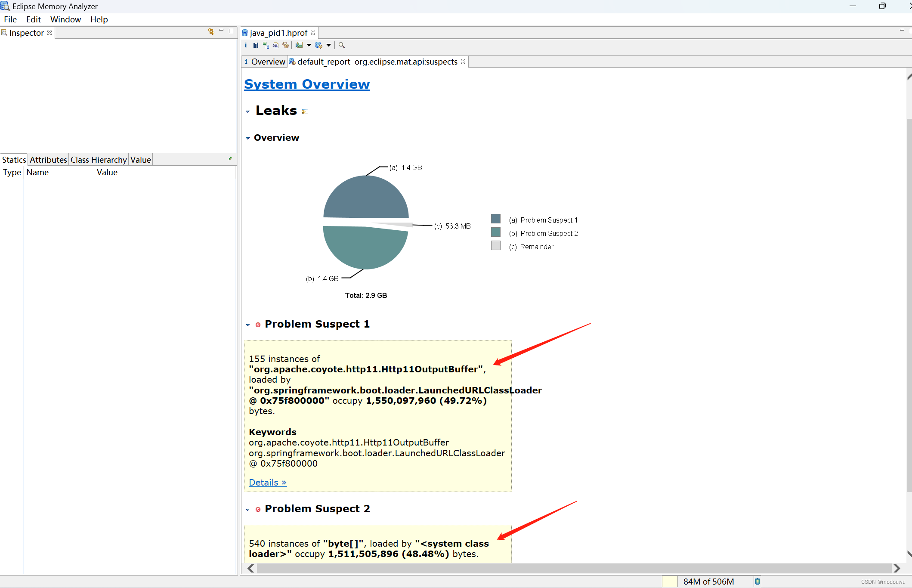Click the run expert system report icon
The width and height of the screenshot is (912, 588).
coord(299,45)
